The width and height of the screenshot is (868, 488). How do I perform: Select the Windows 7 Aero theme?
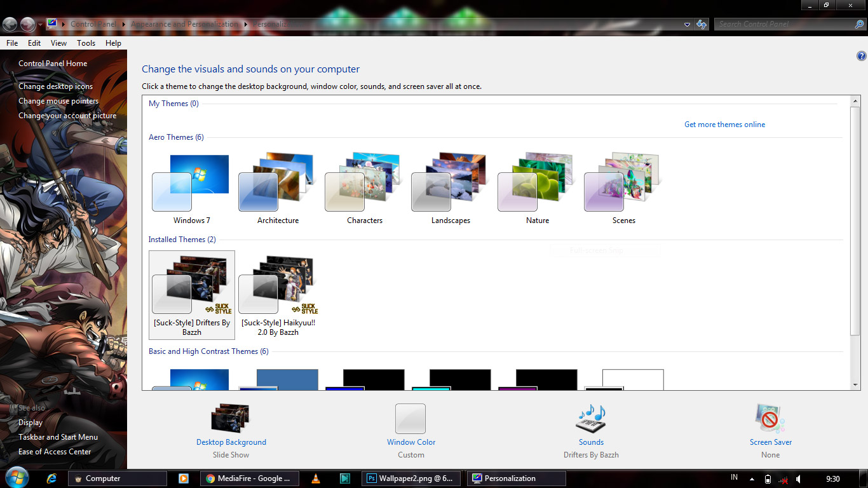[191, 189]
